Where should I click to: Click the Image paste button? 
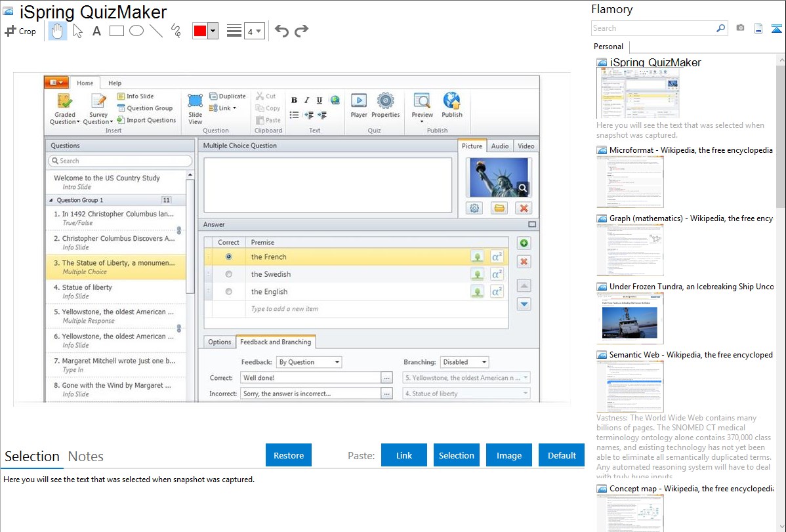coord(509,455)
